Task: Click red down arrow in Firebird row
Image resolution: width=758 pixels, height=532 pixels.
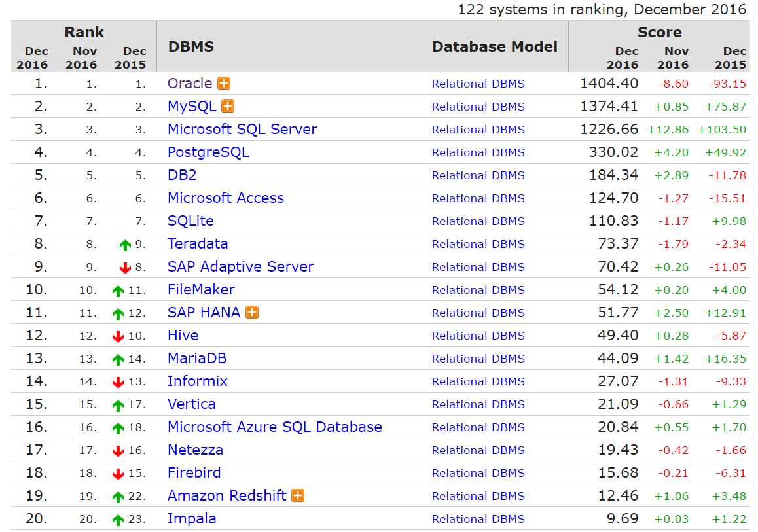Action: (x=118, y=474)
